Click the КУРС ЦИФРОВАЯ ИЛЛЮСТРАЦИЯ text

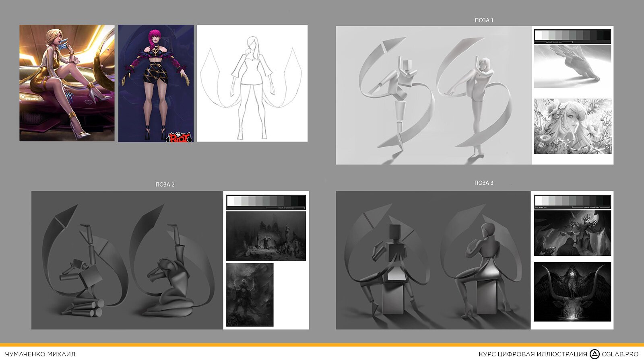coord(533,354)
